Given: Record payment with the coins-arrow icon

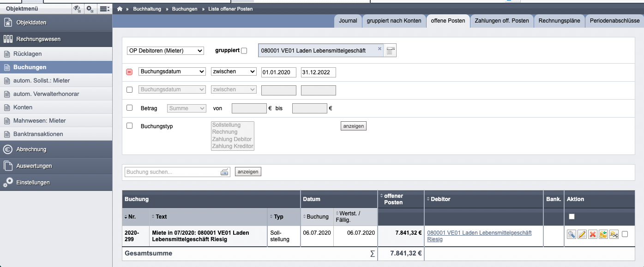Looking at the screenshot, I should 603,234.
